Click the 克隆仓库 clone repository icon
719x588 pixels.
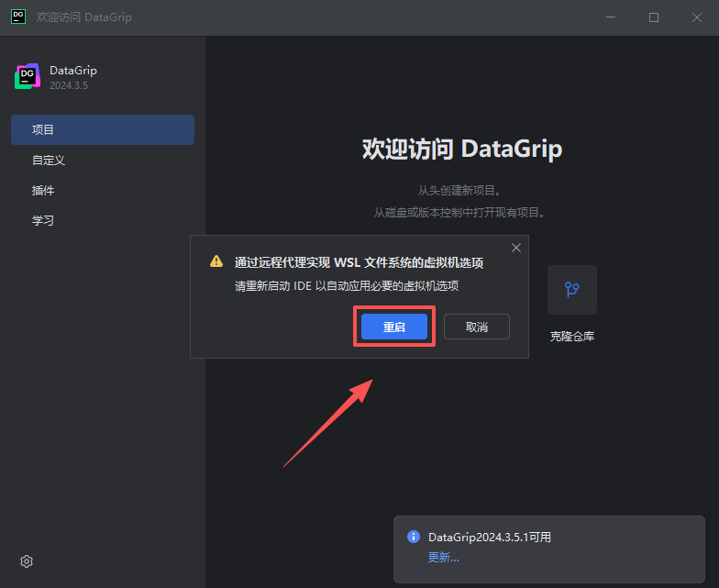572,290
